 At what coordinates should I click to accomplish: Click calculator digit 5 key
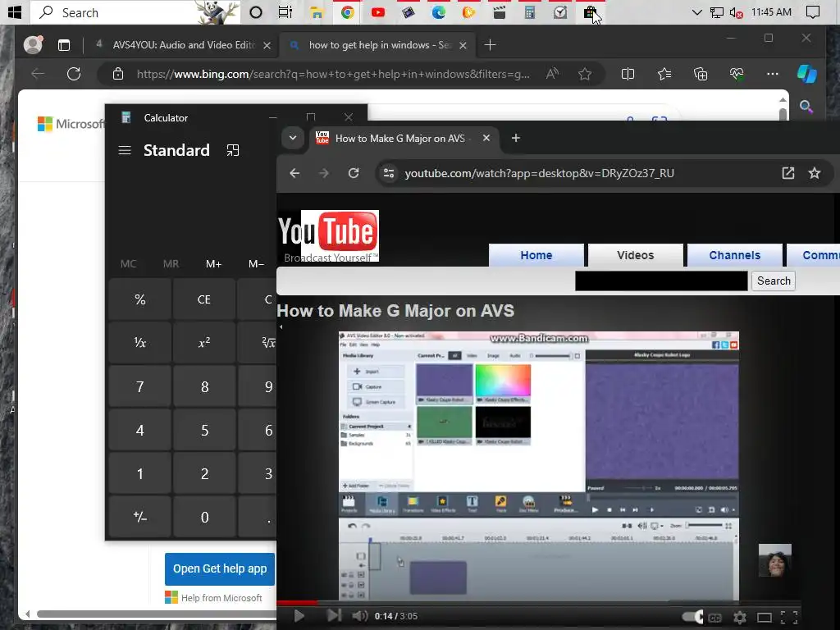click(x=204, y=430)
